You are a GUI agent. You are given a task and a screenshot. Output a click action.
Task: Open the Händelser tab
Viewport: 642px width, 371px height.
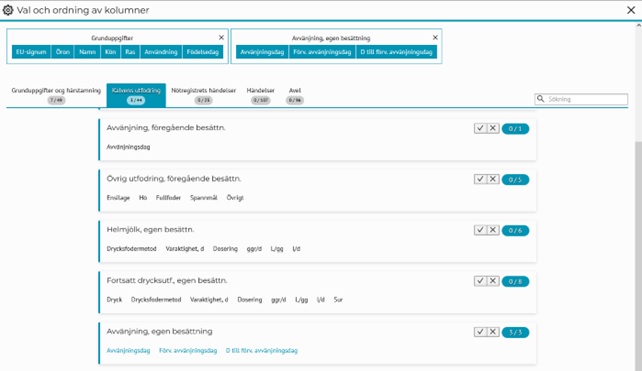[260, 95]
